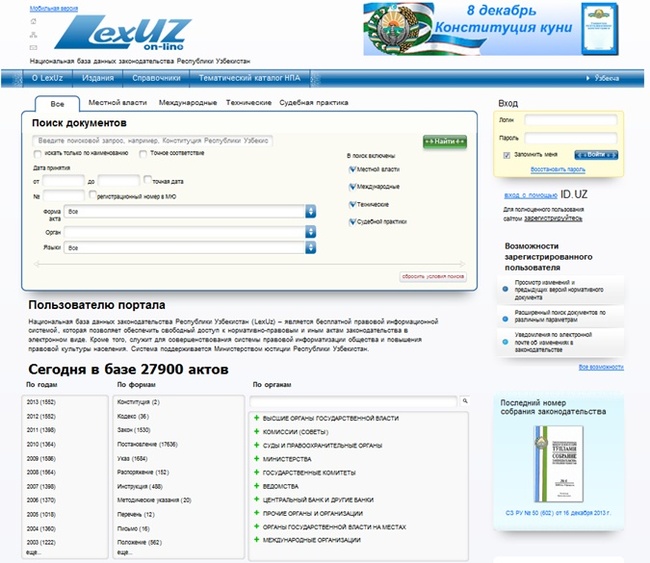Click the home icon beside the logo
Viewport: 650px width, 563px height.
[34, 21]
